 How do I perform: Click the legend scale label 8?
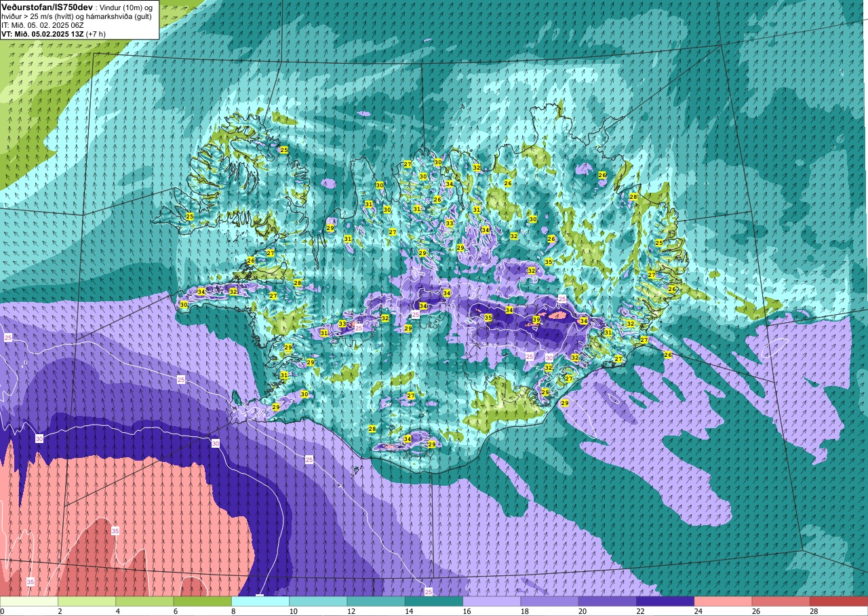click(233, 611)
